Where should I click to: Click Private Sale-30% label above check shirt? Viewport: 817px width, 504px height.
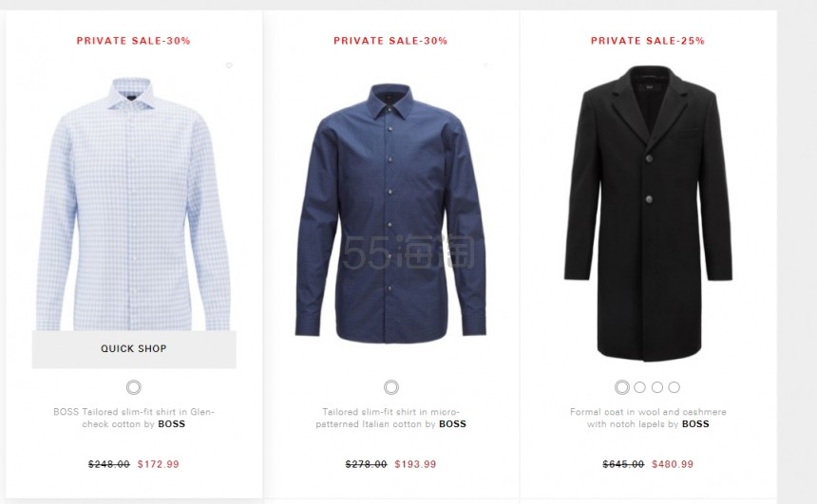pos(133,41)
